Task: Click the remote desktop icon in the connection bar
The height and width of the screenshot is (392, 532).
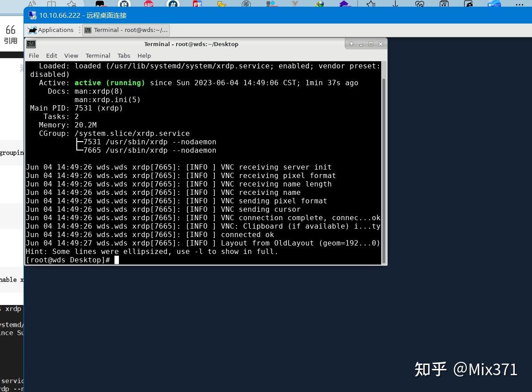Action: (x=32, y=15)
